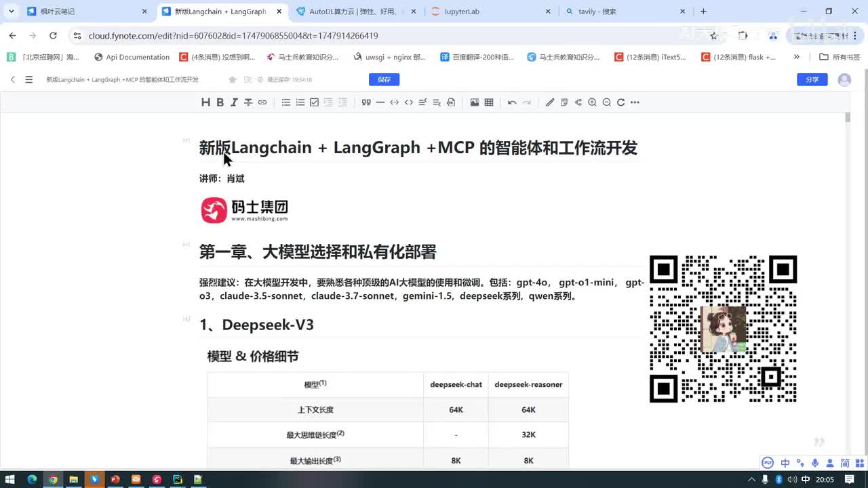Viewport: 868px width, 488px height.
Task: Click the QR code image
Action: [723, 329]
